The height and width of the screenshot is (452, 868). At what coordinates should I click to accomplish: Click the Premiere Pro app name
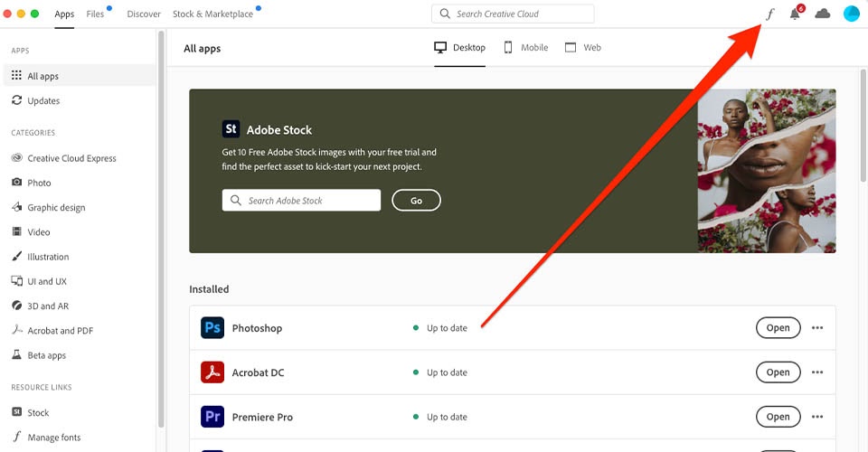pyautogui.click(x=262, y=417)
